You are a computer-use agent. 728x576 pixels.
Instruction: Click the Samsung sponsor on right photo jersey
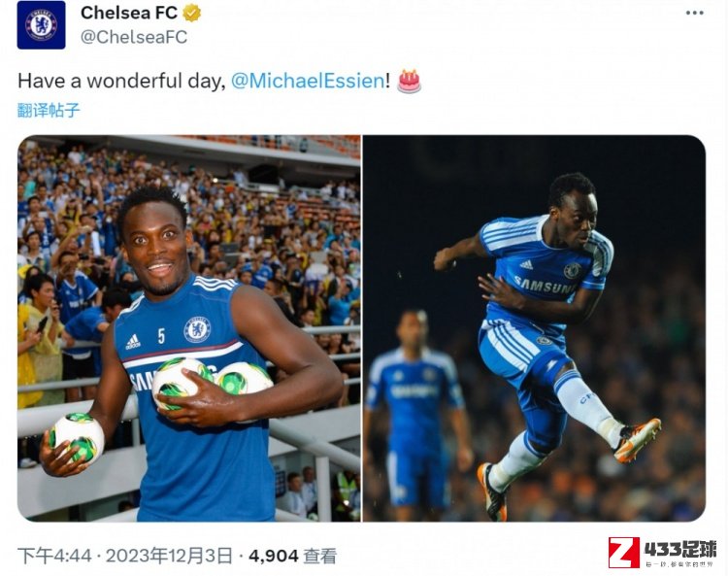[544, 286]
